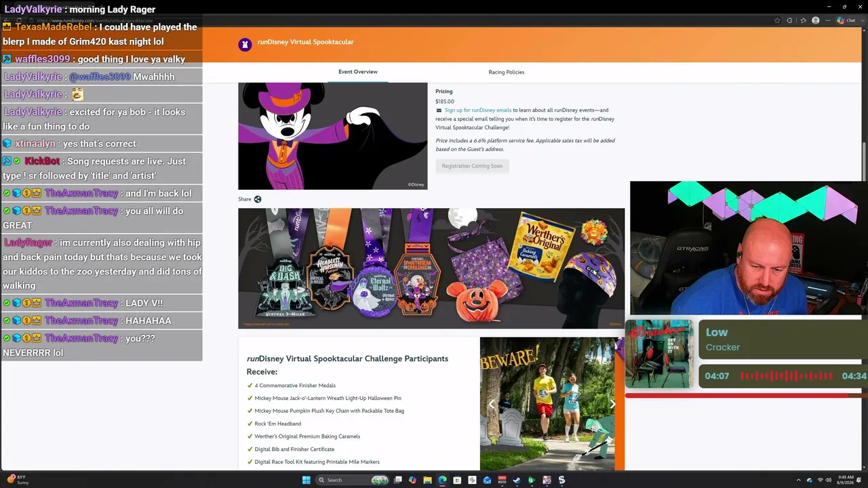Select the Event Overview tab
Screen dimensions: 868x488
[x=358, y=72]
